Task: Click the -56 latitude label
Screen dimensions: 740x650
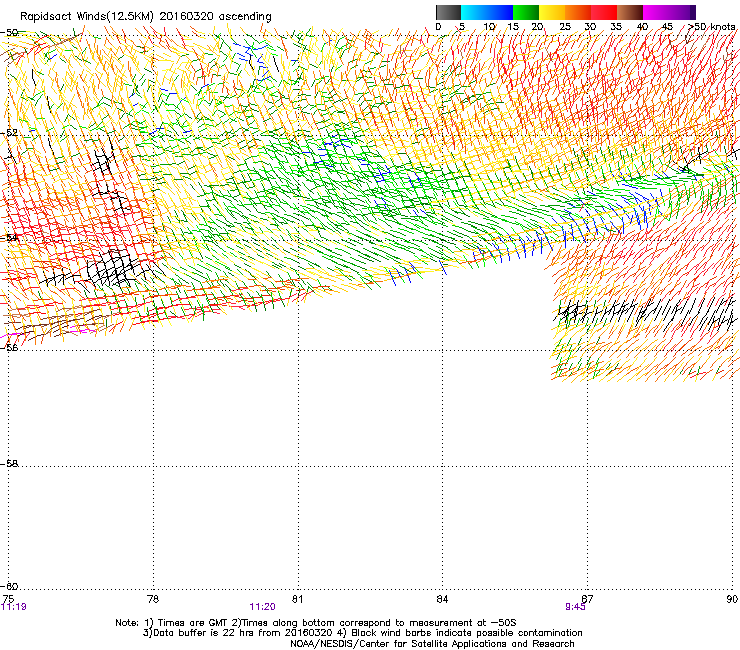Action: (9, 347)
